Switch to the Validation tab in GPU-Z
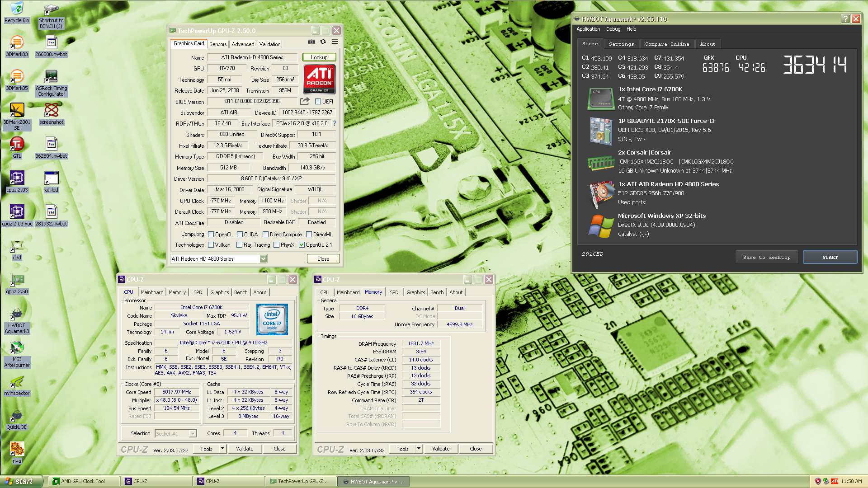This screenshot has height=488, width=868. coord(269,44)
